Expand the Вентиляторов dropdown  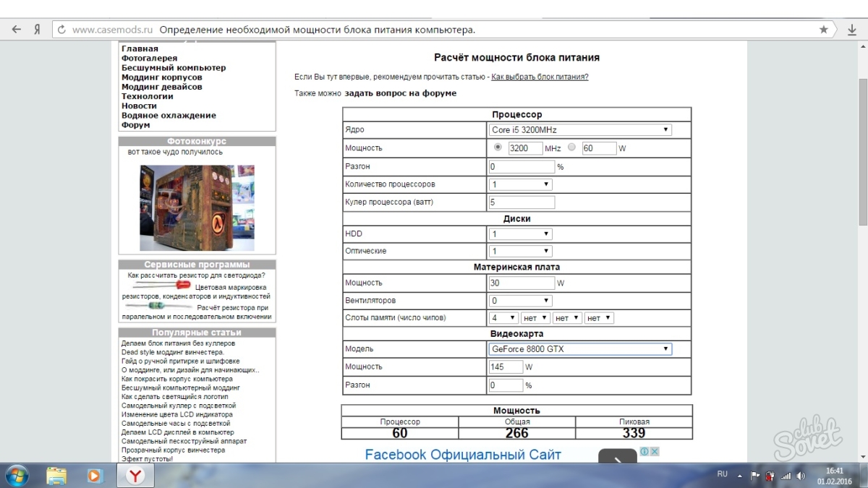point(521,301)
